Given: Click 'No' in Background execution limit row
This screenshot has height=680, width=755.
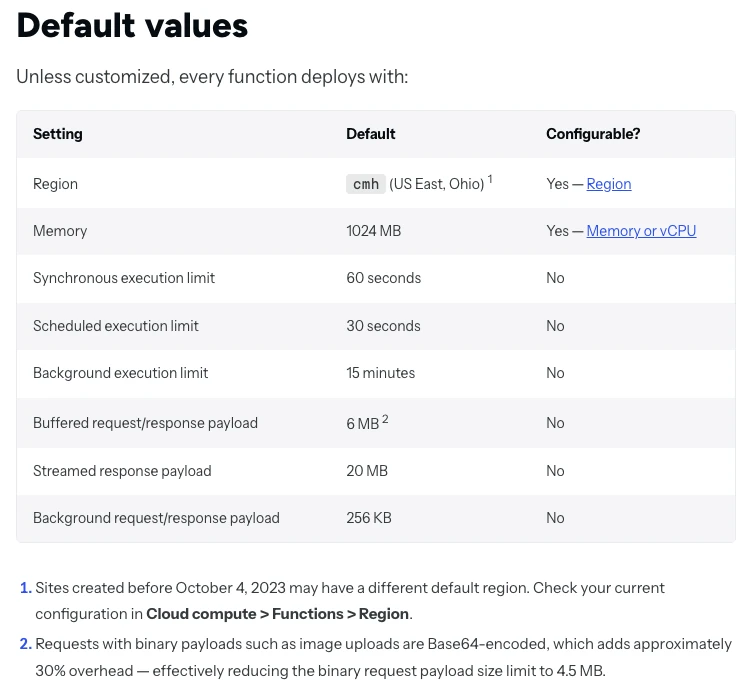Looking at the screenshot, I should (555, 373).
